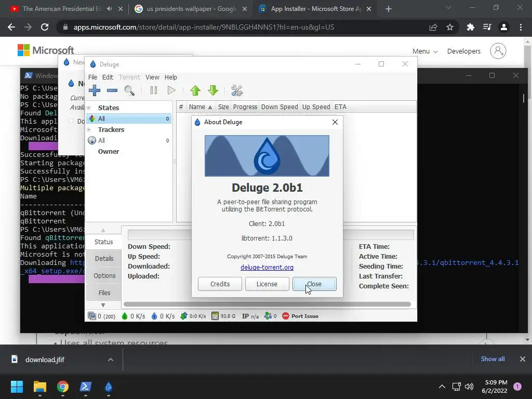Click the free disk space 93.8 G item
The height and width of the screenshot is (399, 532).
coord(223,316)
